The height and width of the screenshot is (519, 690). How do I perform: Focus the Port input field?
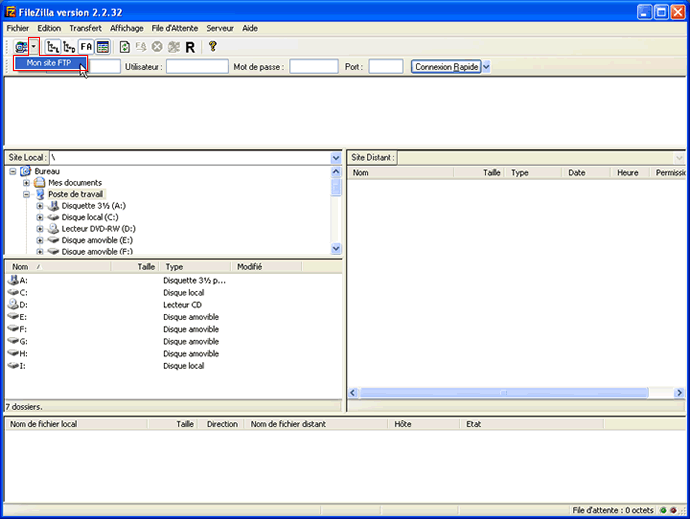(x=385, y=66)
